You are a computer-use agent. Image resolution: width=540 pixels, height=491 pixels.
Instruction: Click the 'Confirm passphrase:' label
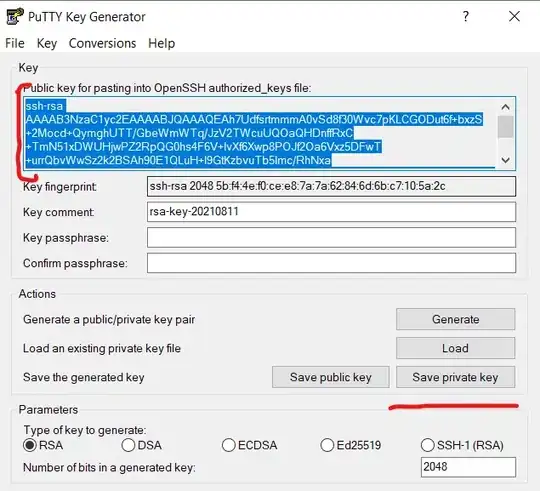(x=75, y=263)
